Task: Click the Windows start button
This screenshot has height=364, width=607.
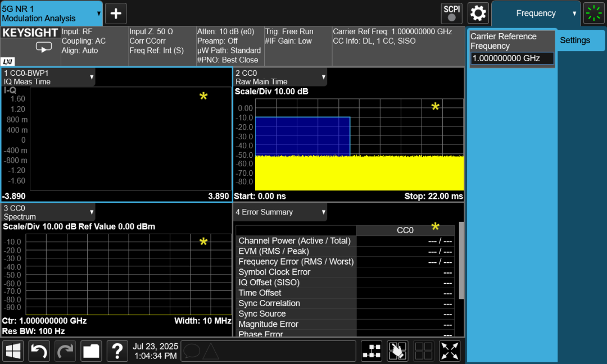Action: 13,351
